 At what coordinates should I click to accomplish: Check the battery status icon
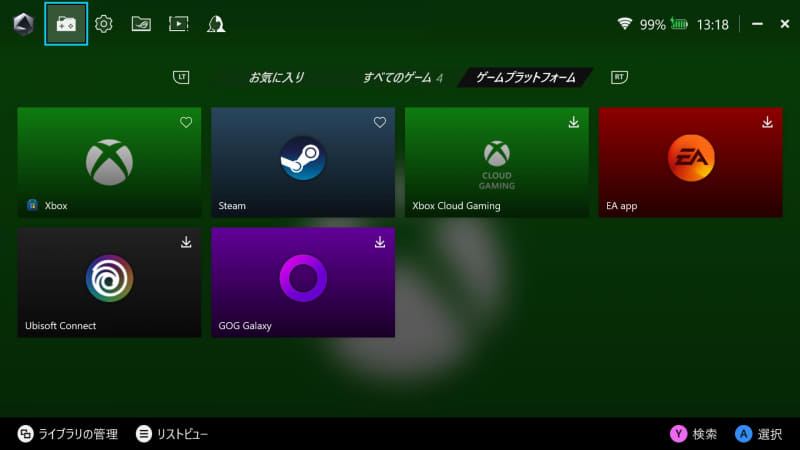coord(679,23)
